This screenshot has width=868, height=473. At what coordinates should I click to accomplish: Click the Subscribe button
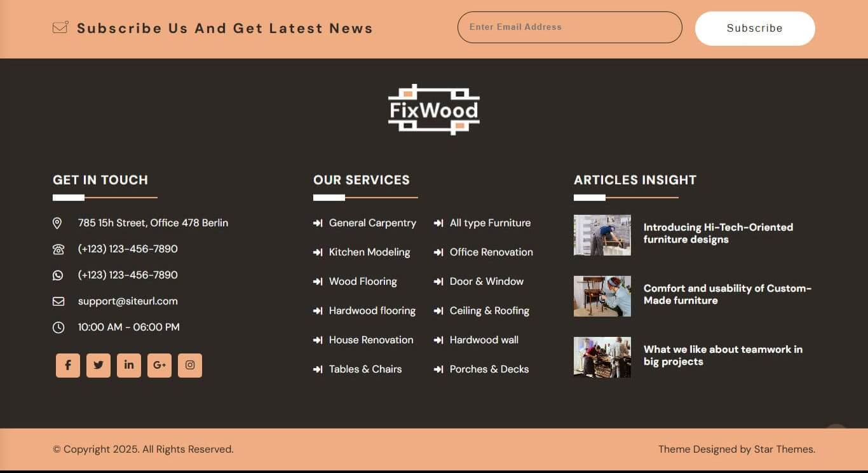click(755, 29)
